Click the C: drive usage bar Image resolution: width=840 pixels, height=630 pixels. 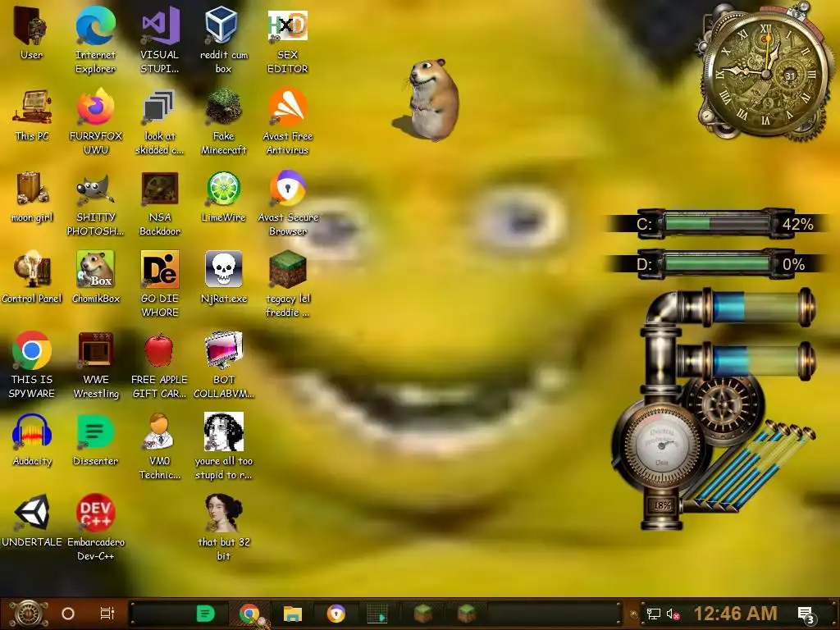pyautogui.click(x=716, y=223)
